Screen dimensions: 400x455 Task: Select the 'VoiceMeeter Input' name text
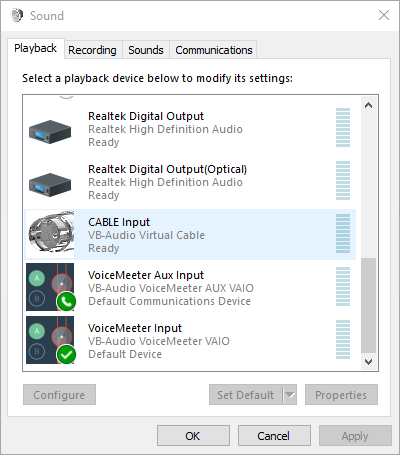[x=135, y=328]
